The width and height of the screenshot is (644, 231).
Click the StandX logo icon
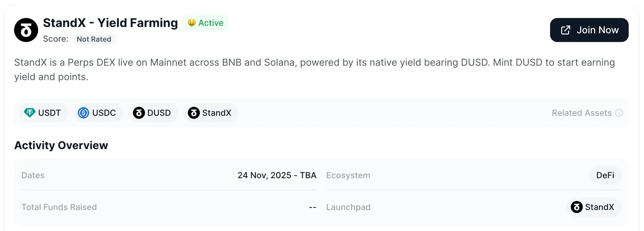(26, 30)
